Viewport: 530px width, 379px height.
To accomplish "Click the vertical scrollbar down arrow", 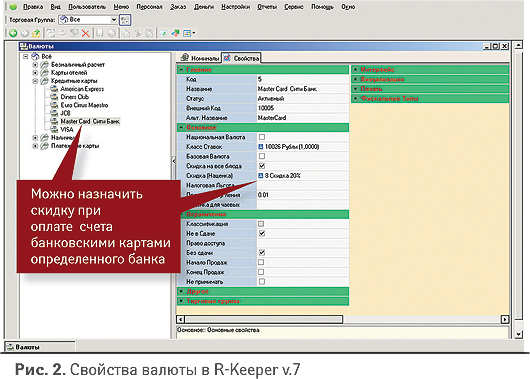I will point(519,334).
